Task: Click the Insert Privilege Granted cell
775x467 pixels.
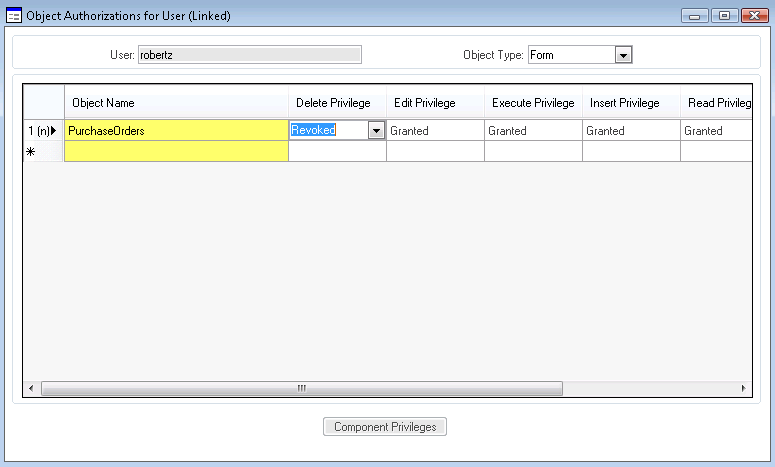Action: [630, 130]
